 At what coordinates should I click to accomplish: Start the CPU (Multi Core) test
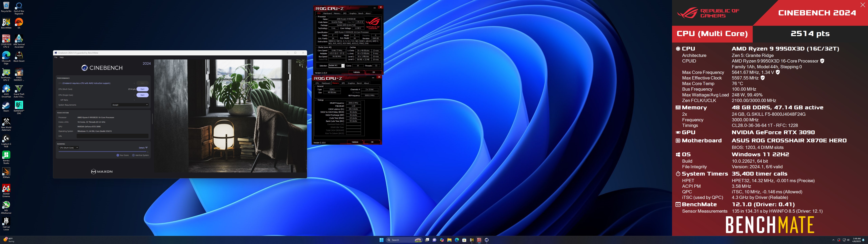pyautogui.click(x=143, y=89)
